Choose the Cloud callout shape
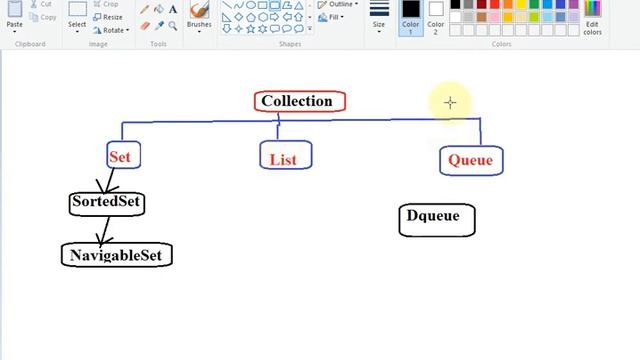This screenshot has width=640, height=360. pyautogui.click(x=299, y=29)
